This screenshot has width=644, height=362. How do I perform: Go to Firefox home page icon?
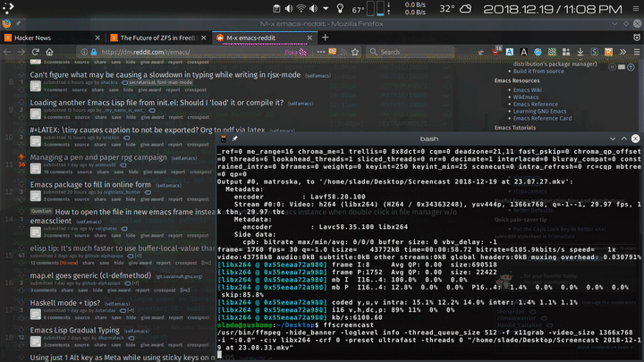(49, 52)
